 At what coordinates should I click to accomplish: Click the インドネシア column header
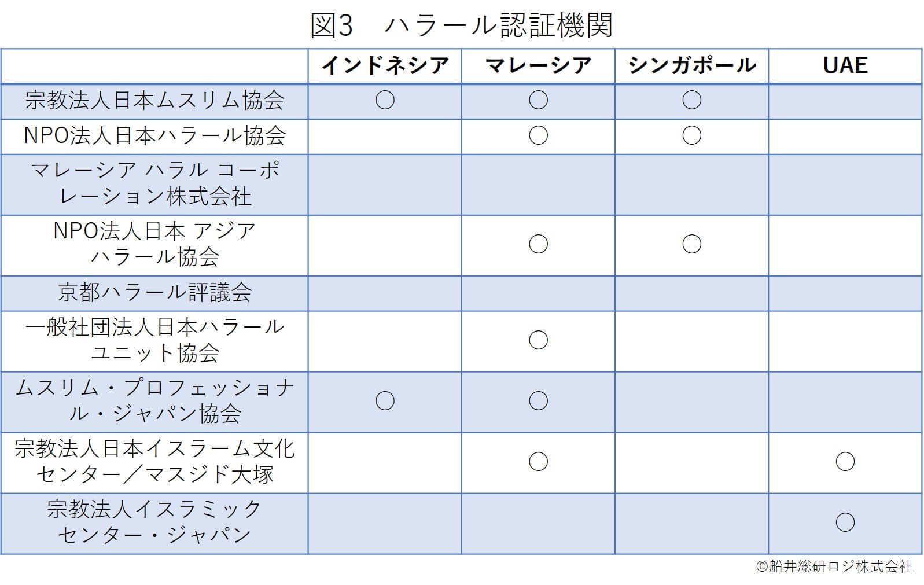(385, 65)
